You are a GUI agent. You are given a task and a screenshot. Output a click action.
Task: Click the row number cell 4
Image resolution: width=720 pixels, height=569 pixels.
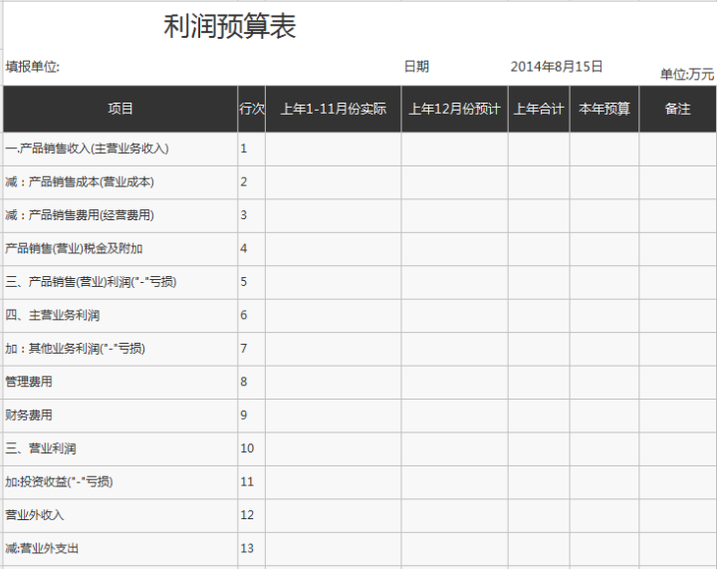pyautogui.click(x=252, y=249)
